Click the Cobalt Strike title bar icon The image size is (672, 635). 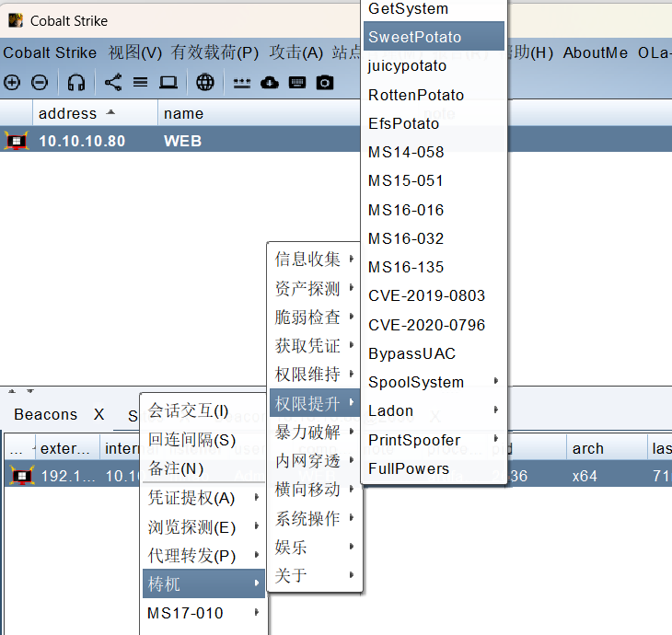[16, 20]
